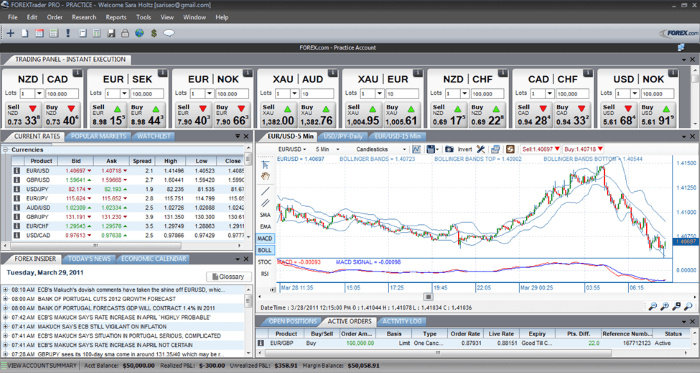The height and width of the screenshot is (373, 700).
Task: Open chart settings wrench-and-screwdriver icon
Action: click(481, 149)
